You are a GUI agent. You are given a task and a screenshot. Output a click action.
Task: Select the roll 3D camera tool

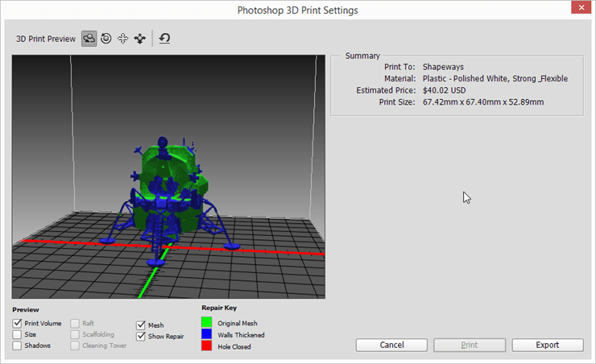[x=106, y=39]
